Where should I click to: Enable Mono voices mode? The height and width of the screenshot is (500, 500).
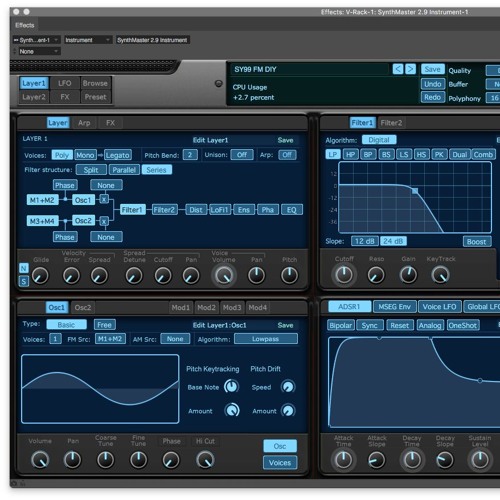coord(85,155)
